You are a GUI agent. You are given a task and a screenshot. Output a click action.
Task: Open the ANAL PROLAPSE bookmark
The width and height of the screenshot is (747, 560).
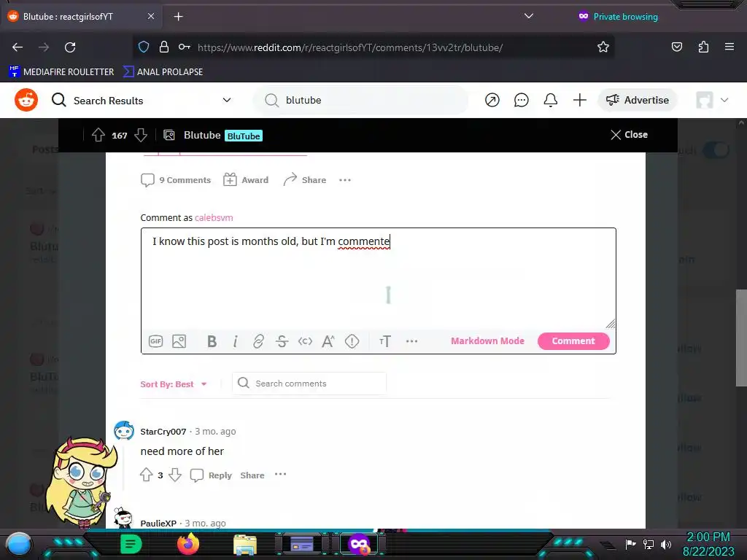pyautogui.click(x=163, y=72)
